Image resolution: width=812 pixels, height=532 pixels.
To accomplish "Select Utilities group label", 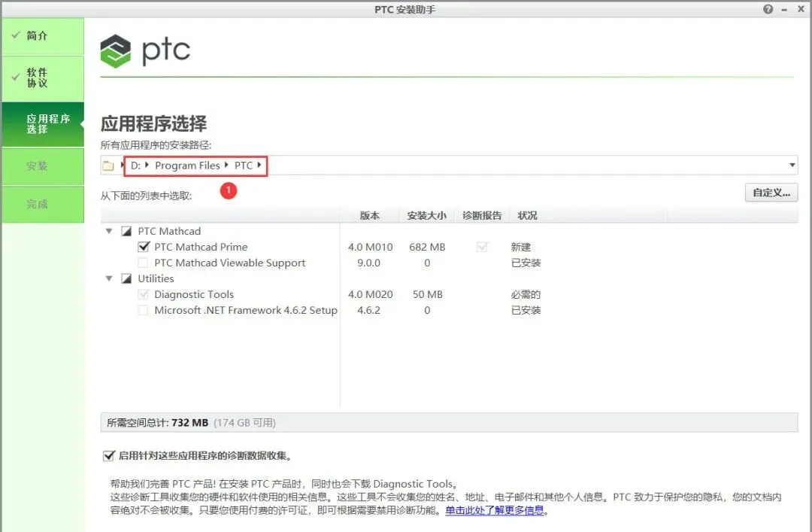I will pyautogui.click(x=156, y=278).
